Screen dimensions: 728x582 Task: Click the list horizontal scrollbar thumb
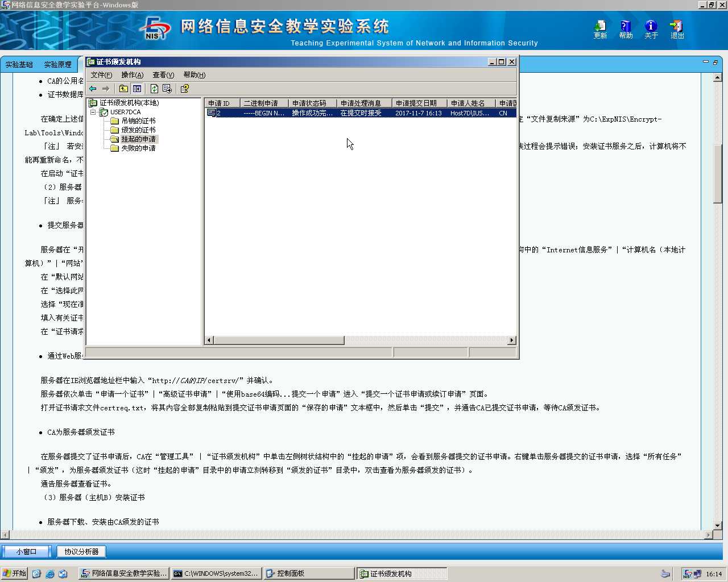[x=279, y=340]
